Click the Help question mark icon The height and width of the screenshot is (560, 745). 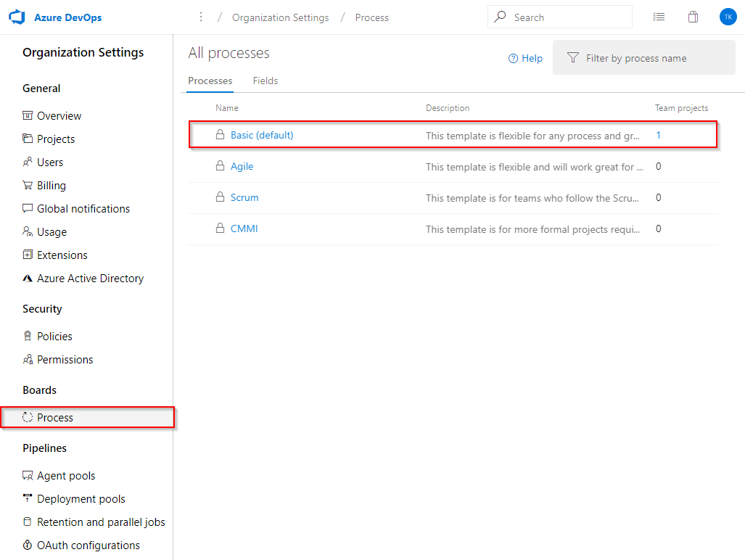coord(514,58)
